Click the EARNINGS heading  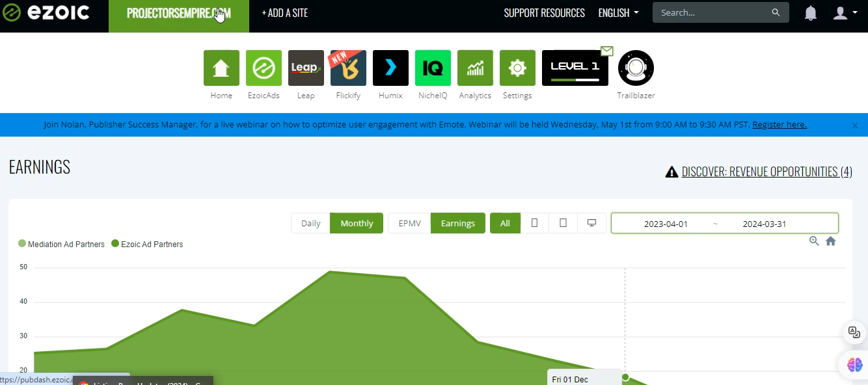[x=40, y=167]
